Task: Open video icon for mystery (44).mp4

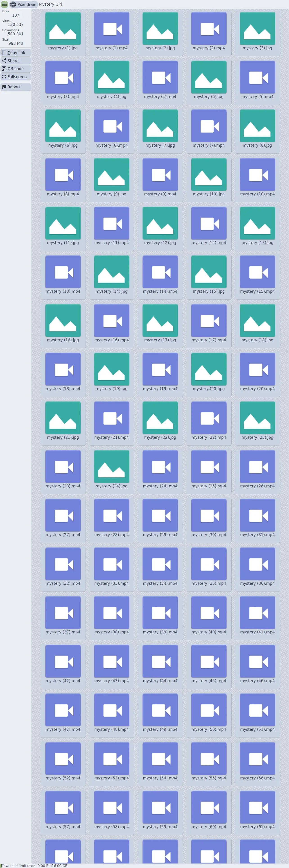Action: click(x=160, y=661)
